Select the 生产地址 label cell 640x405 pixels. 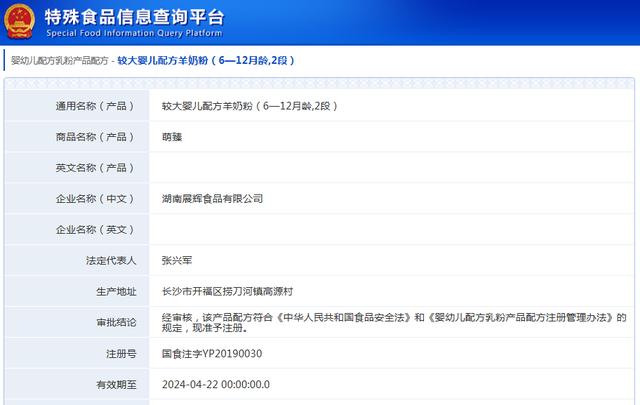click(x=77, y=292)
